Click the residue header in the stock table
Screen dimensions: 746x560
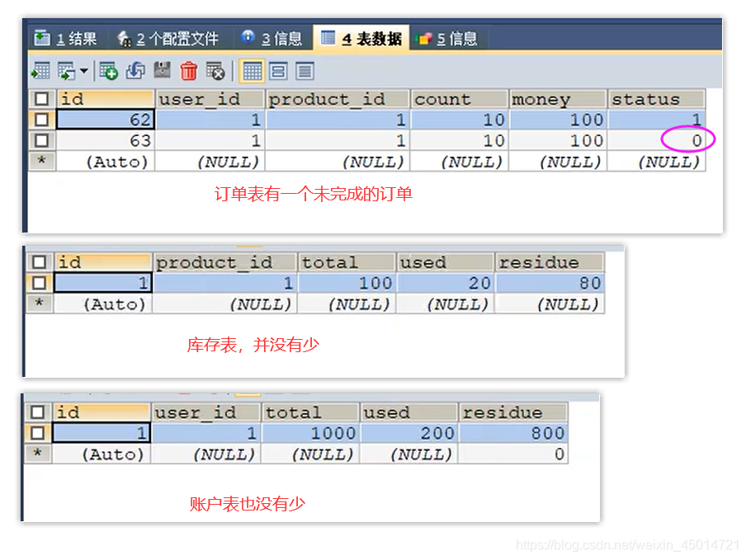click(x=550, y=262)
